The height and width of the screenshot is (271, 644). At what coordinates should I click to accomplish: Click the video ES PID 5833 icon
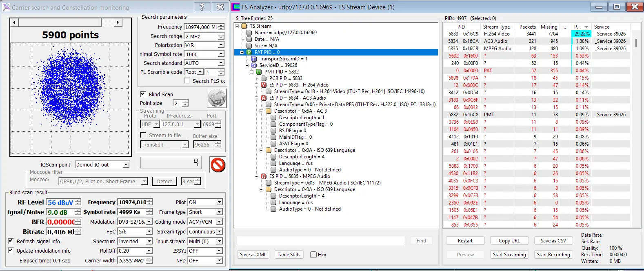[x=264, y=85]
